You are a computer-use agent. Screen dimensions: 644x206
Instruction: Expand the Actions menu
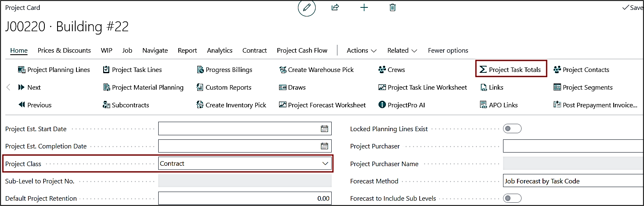(x=362, y=51)
